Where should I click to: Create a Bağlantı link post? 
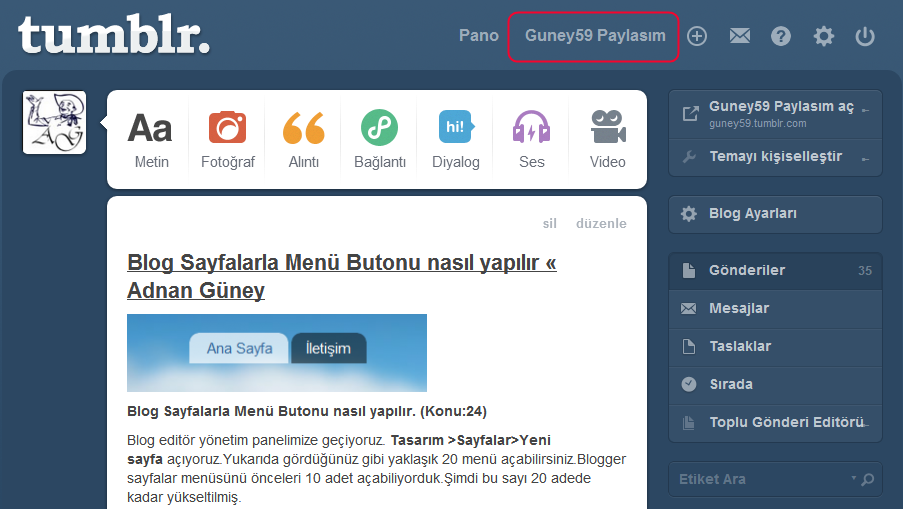[x=380, y=140]
